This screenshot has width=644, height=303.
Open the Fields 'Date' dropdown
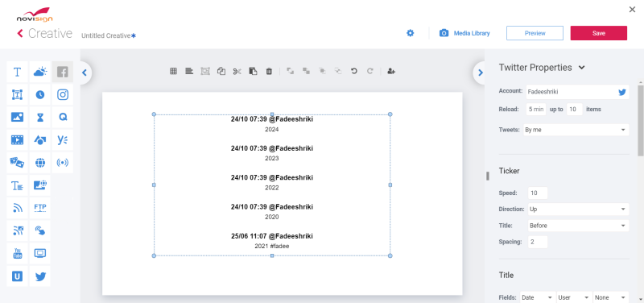click(537, 297)
